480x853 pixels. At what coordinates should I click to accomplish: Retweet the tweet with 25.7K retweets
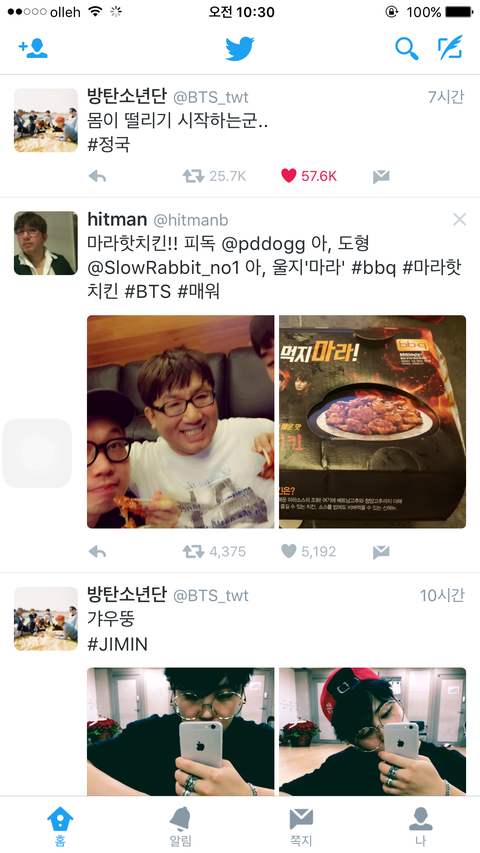(193, 176)
